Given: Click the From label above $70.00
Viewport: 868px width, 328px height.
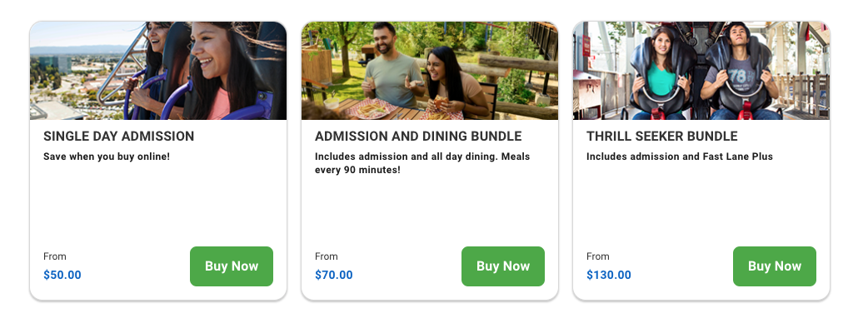Looking at the screenshot, I should click(x=327, y=256).
